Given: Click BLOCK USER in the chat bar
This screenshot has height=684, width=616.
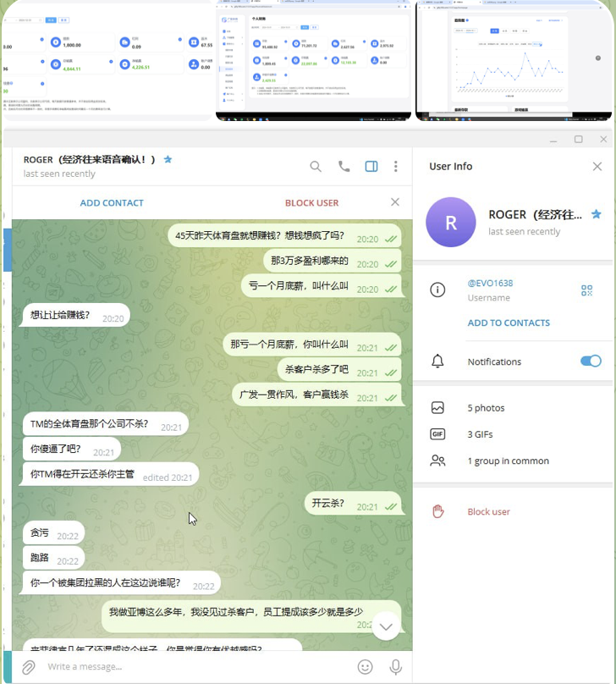Looking at the screenshot, I should point(311,203).
